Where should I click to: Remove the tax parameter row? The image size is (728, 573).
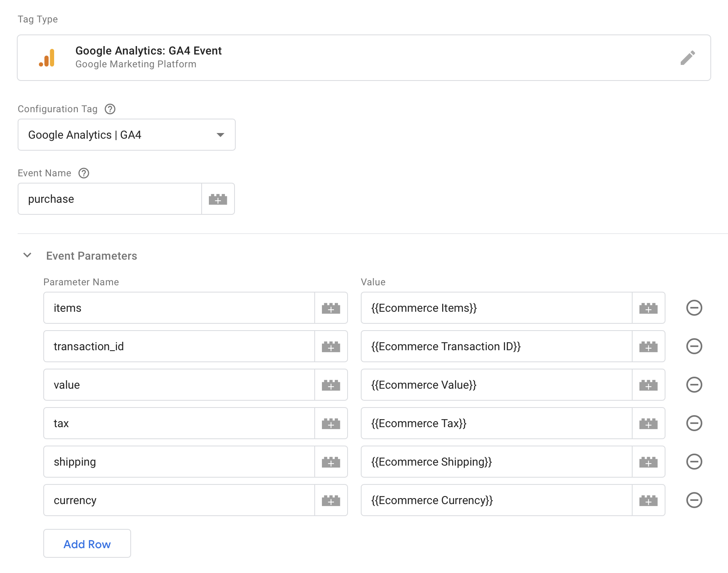click(694, 423)
